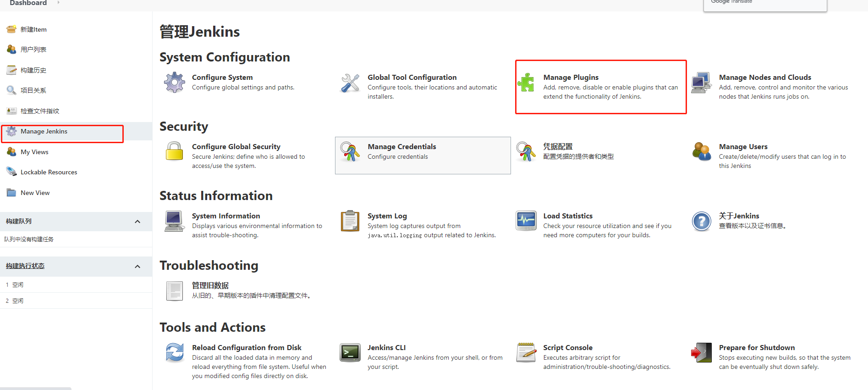Go to the Dashboard breadcrumb
This screenshot has height=390, width=868.
(28, 3)
